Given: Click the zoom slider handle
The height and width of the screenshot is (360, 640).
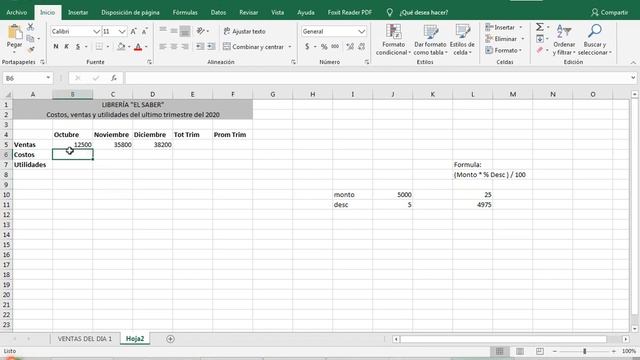Looking at the screenshot, I should 584,351.
